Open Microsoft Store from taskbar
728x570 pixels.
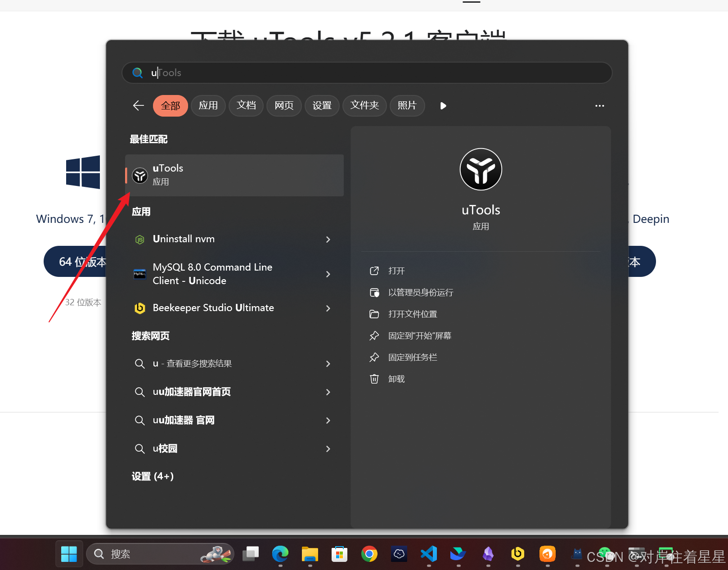pyautogui.click(x=340, y=554)
